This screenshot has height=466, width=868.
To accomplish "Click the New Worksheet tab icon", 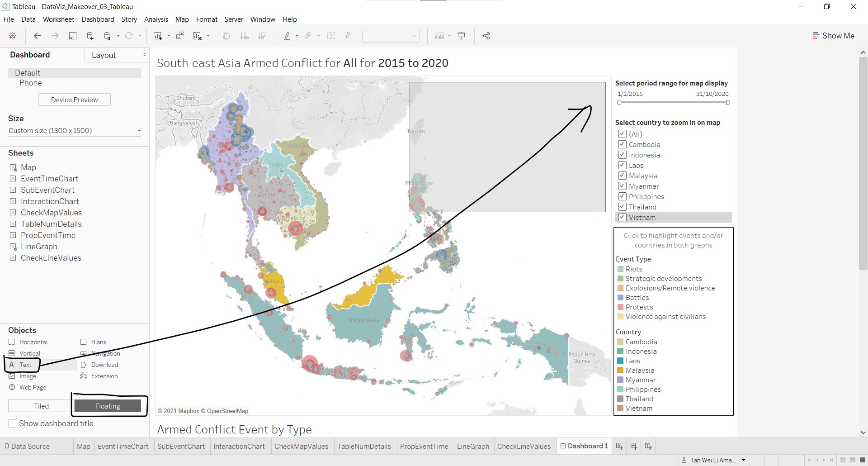I will [x=619, y=447].
